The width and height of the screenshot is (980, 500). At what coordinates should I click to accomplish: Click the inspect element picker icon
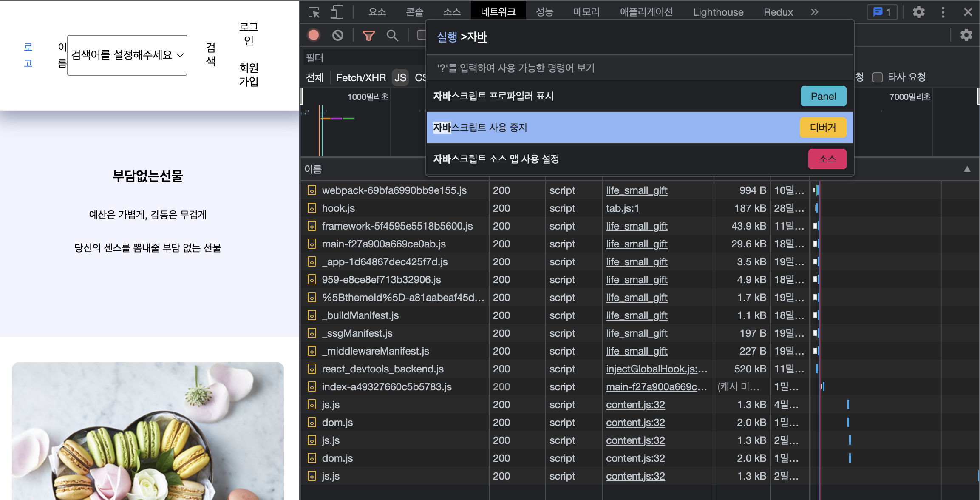[314, 12]
